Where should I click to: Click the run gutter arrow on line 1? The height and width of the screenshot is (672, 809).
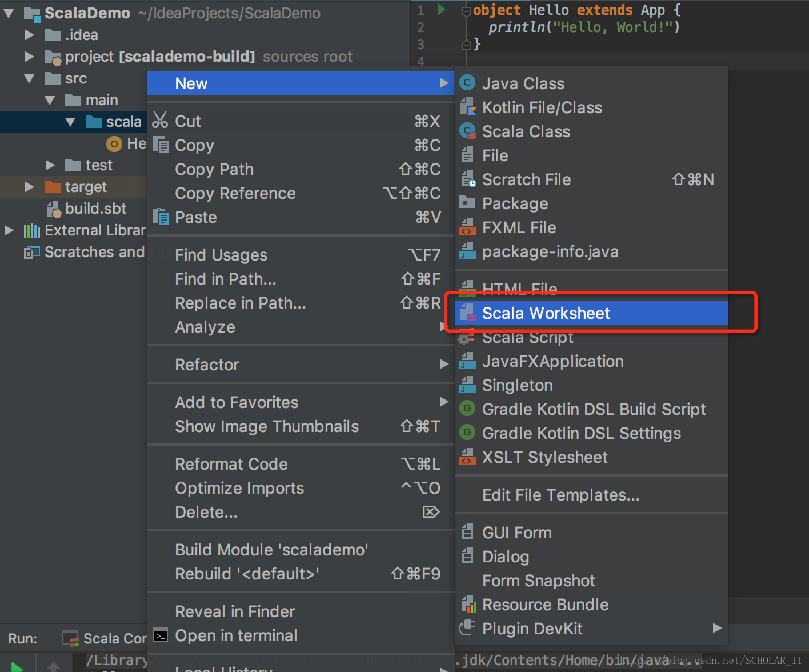coord(441,10)
